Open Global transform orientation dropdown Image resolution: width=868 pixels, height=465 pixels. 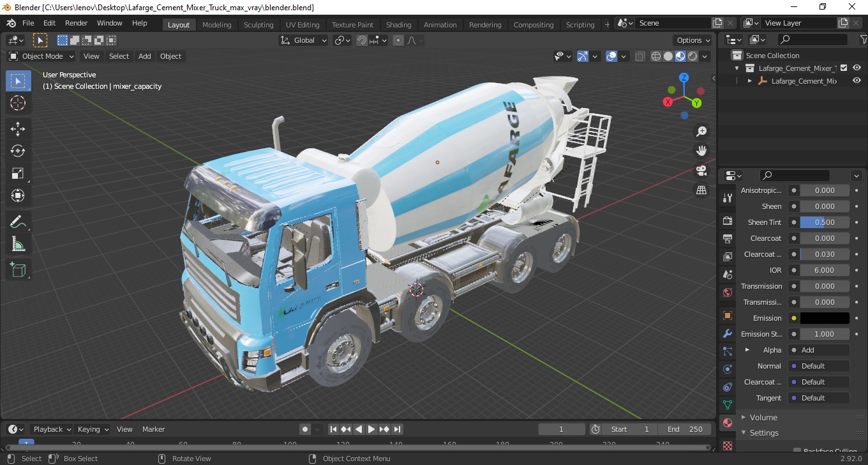[304, 40]
